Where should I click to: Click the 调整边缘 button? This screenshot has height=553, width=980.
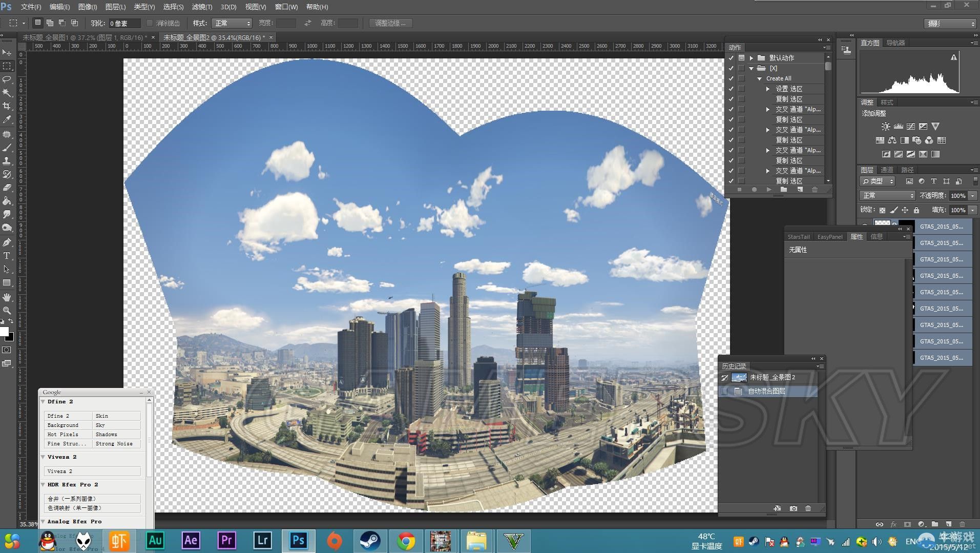point(390,23)
